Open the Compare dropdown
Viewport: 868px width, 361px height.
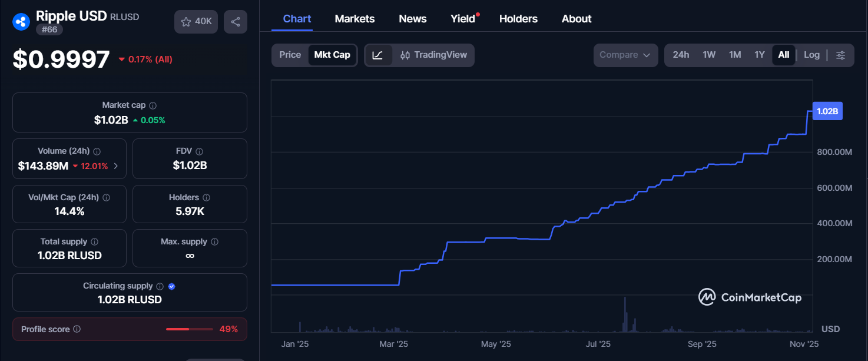coord(625,55)
